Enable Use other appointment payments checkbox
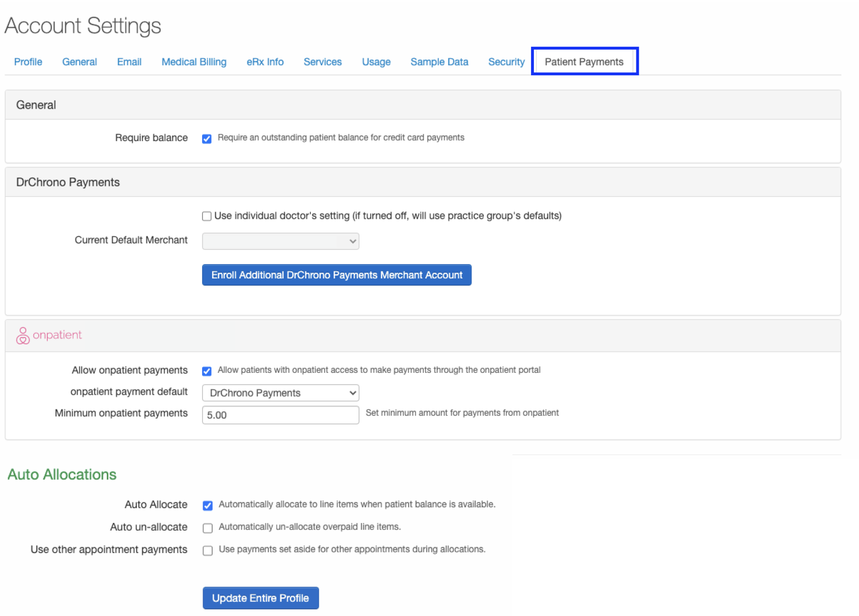859x616 pixels. tap(207, 550)
